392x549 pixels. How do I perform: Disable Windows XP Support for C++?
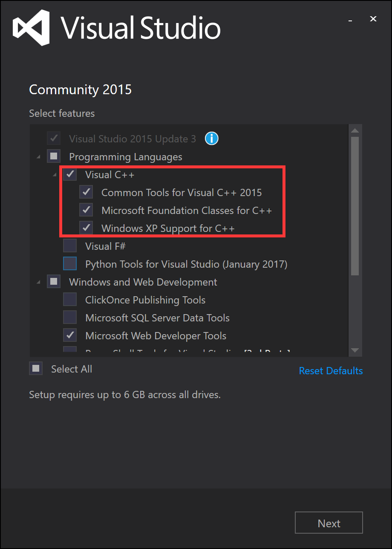pos(86,228)
